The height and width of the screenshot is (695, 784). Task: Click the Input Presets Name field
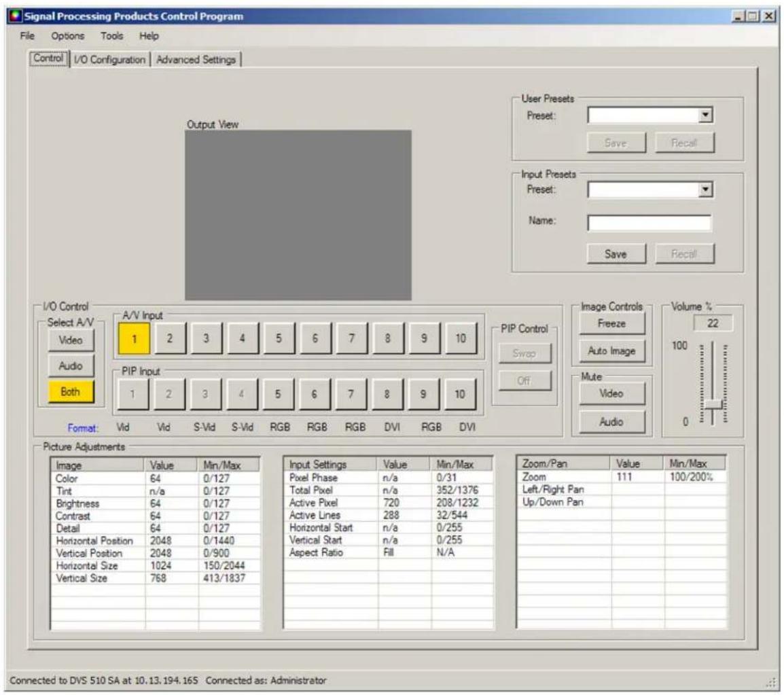click(649, 223)
